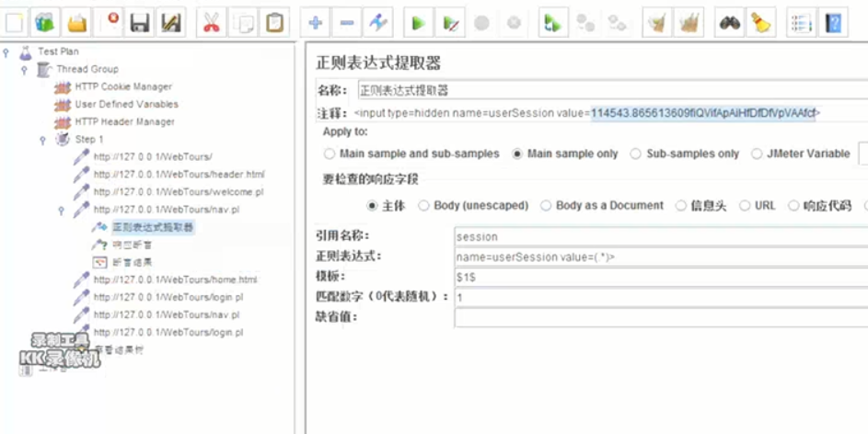
Task: Click the New test plan icon
Action: click(15, 23)
